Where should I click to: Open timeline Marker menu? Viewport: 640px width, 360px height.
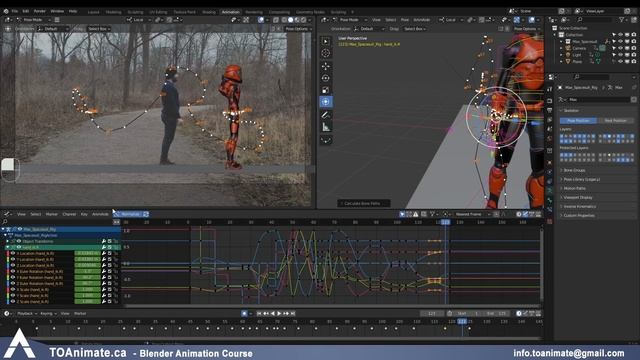(x=80, y=313)
